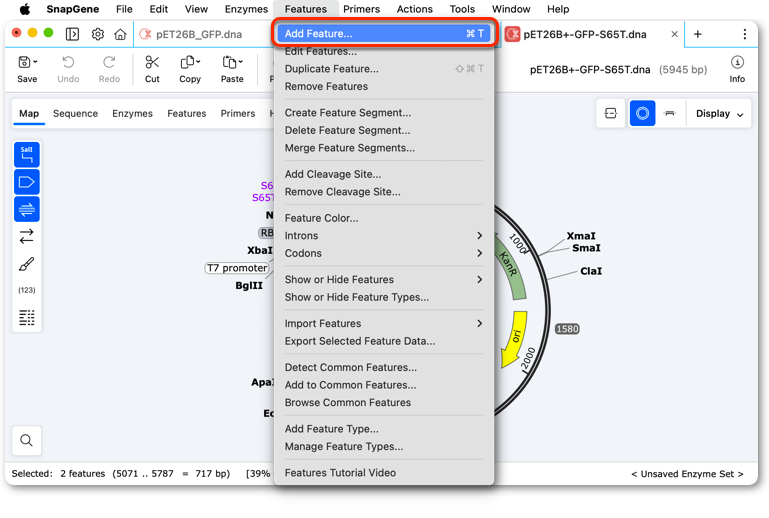Click the dotted list view icon
Screen dimensions: 769x518
pyautogui.click(x=26, y=317)
